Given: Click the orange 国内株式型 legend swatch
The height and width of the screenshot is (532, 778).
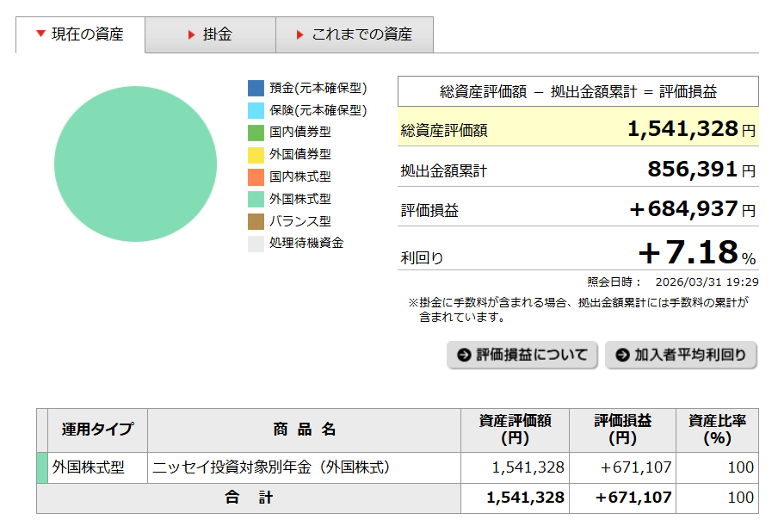Looking at the screenshot, I should (256, 177).
